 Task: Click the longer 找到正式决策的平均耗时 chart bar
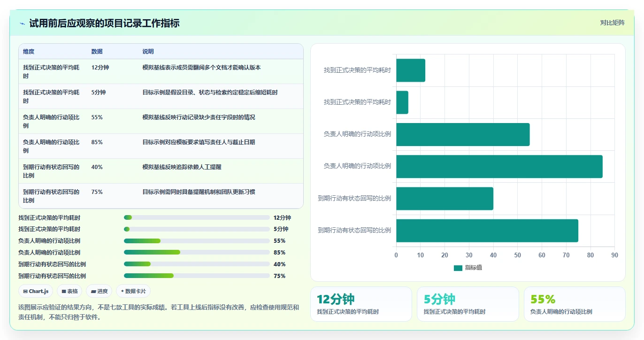pos(411,70)
